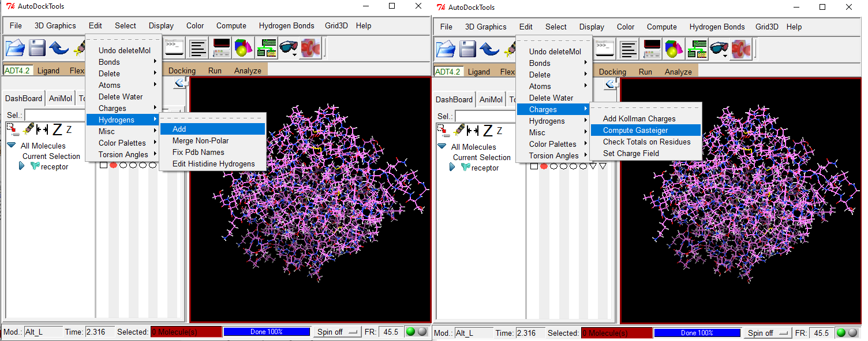Viewport: 868px width, 341px height.
Task: Click the red display radio button for receptor
Action: (x=113, y=164)
